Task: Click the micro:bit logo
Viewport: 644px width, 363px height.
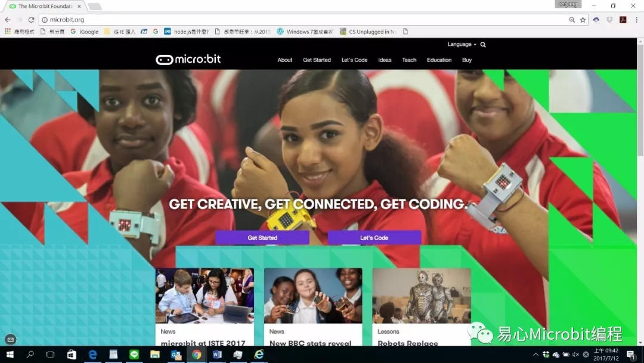Action: tap(188, 60)
